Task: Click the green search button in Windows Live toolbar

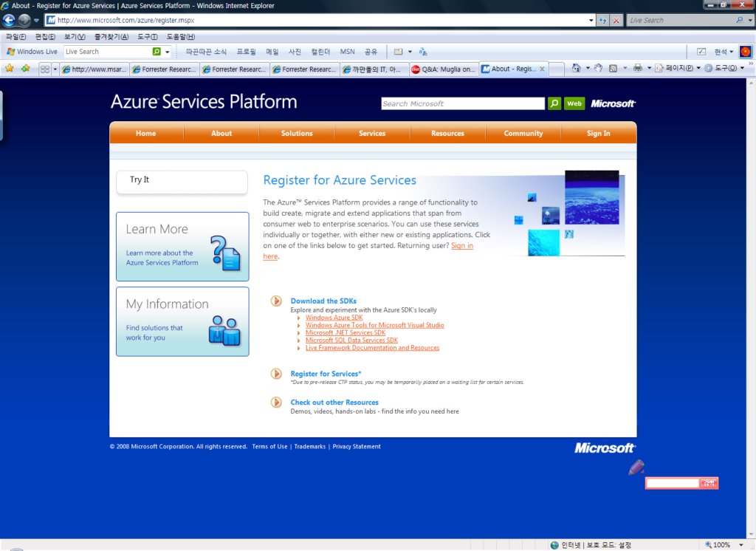Action: coord(157,52)
